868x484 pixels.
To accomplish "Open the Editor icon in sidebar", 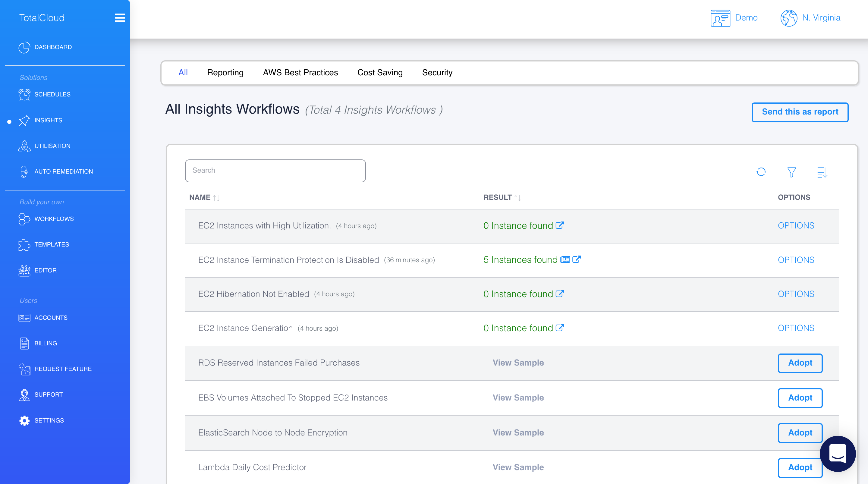I will tap(24, 270).
